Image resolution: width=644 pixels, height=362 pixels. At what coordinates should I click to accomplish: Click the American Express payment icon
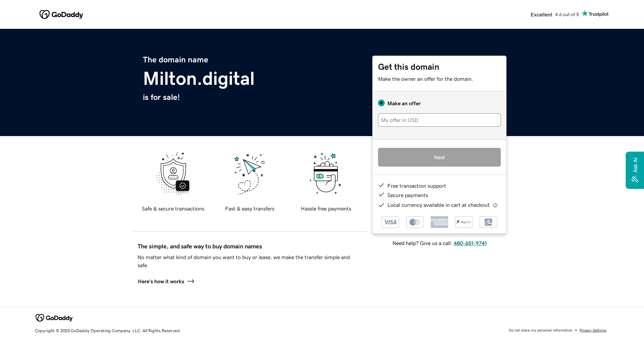[439, 222]
